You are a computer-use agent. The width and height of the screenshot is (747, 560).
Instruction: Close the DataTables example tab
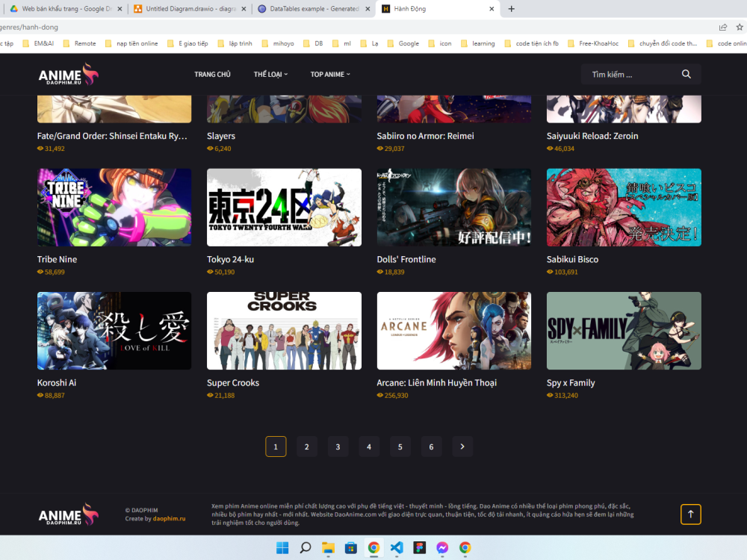point(368,8)
